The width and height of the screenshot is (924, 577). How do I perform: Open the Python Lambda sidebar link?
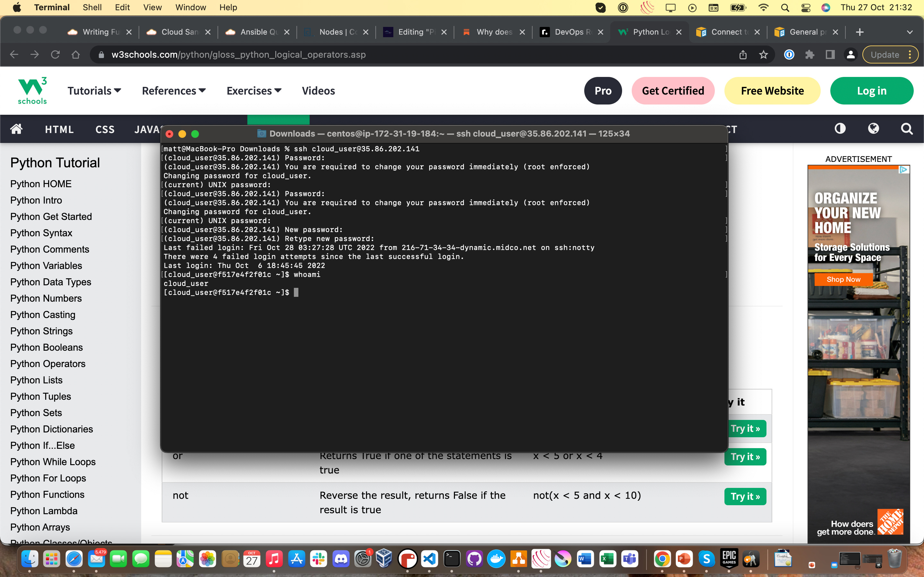tap(44, 511)
